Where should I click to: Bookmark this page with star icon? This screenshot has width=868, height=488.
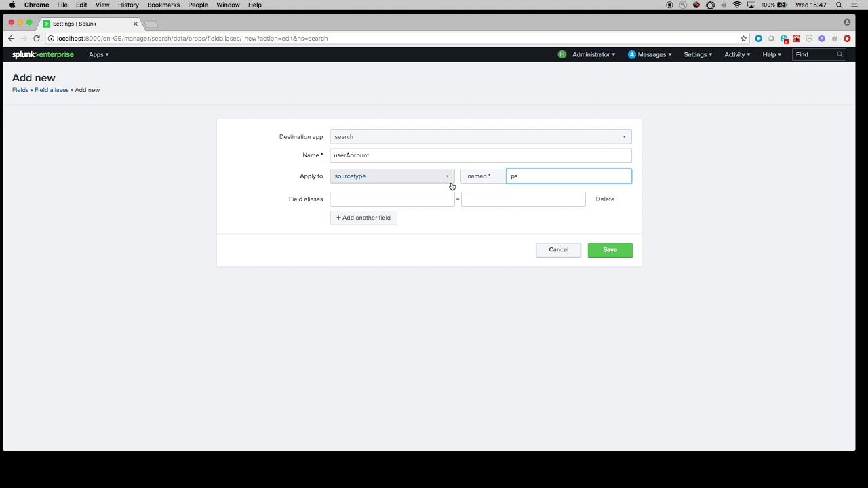pos(744,39)
